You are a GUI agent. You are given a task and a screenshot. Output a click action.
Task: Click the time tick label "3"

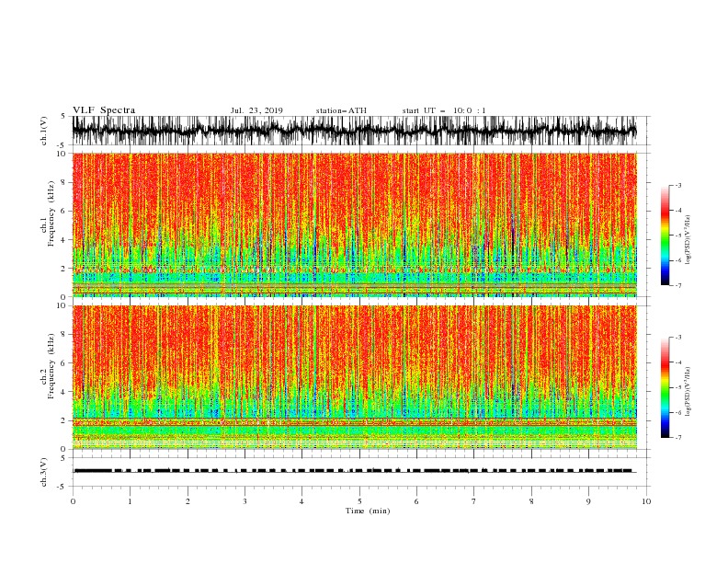pos(245,501)
